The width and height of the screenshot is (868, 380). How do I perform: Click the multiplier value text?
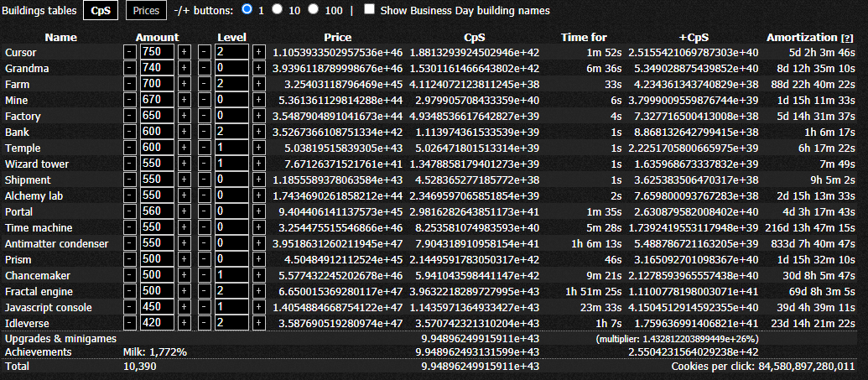point(677,338)
